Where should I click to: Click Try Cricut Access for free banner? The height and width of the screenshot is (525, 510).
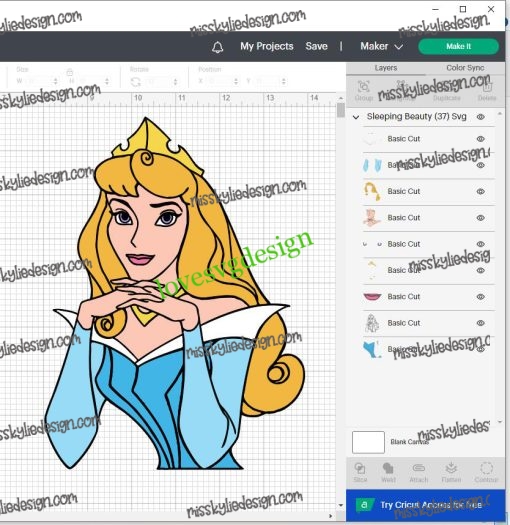pyautogui.click(x=425, y=505)
